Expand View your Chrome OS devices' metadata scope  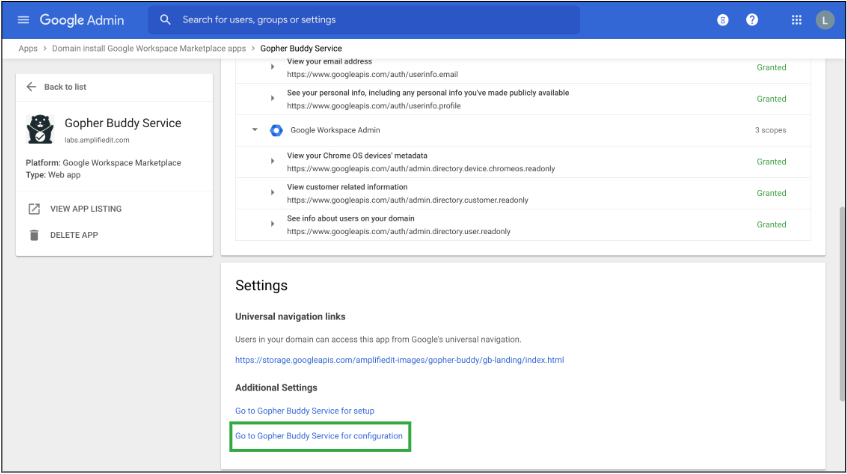[272, 161]
